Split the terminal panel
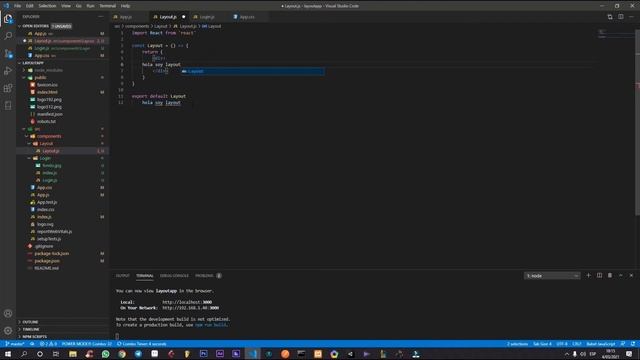Viewport: 640px width, 360px height. coord(599,276)
